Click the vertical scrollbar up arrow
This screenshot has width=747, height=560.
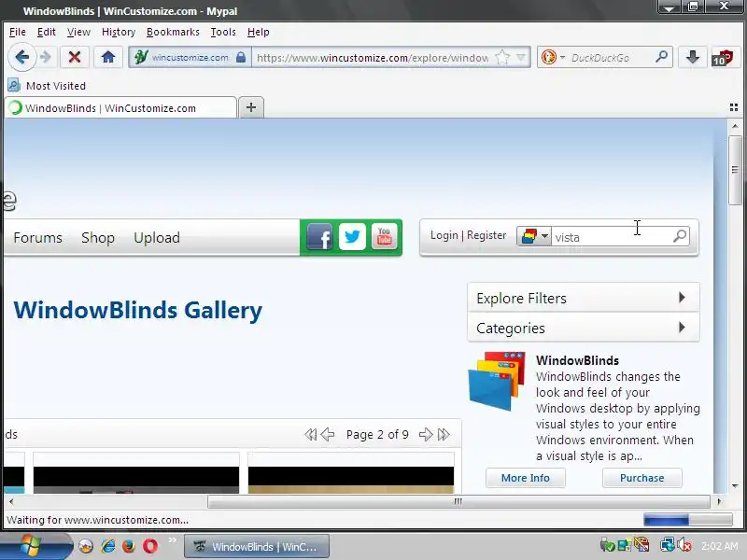[735, 126]
